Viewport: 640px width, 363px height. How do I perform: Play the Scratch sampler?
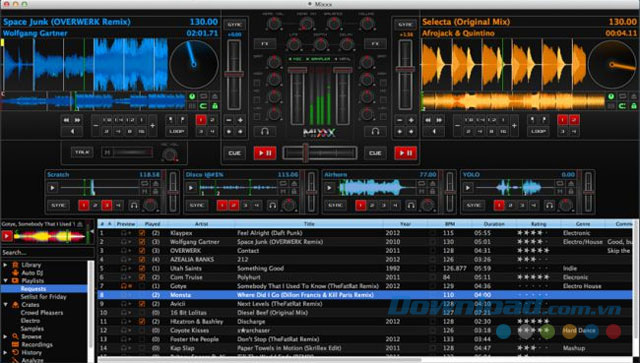52,188
